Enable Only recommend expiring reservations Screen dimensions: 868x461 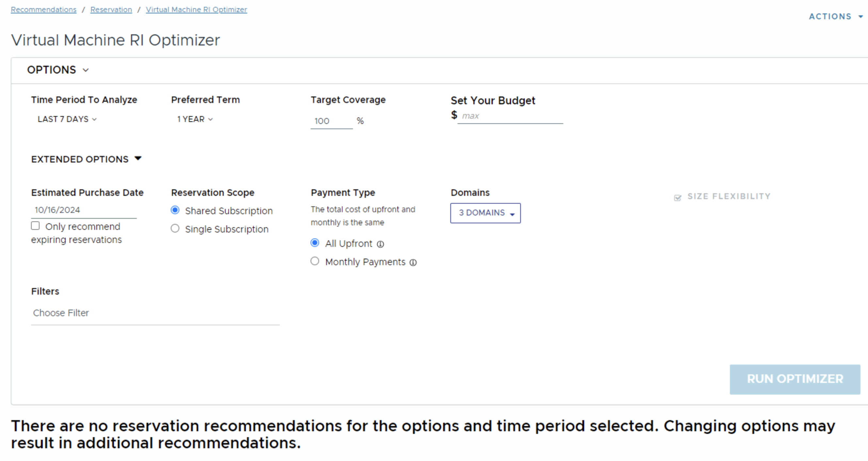(x=35, y=226)
